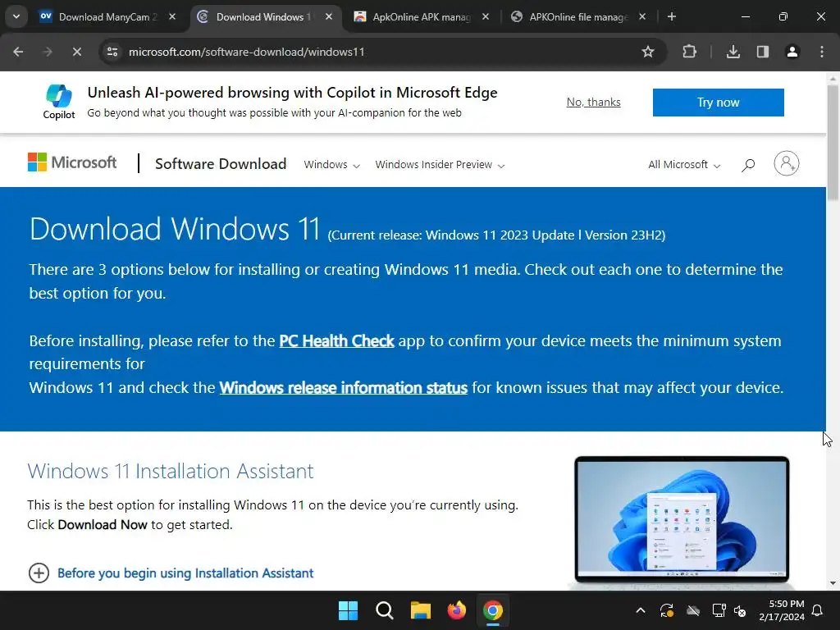
Task: Click the Try now button
Action: point(719,103)
